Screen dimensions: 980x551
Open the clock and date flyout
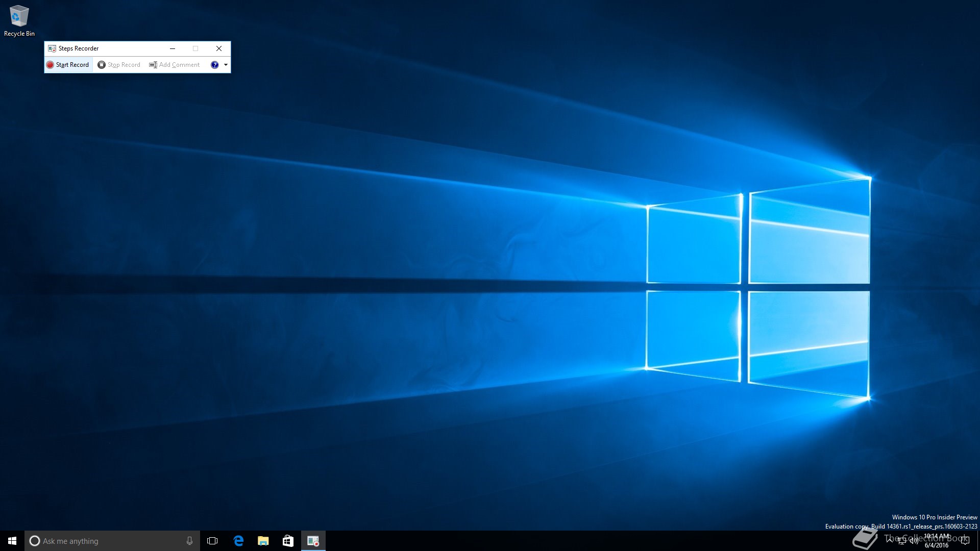coord(937,541)
